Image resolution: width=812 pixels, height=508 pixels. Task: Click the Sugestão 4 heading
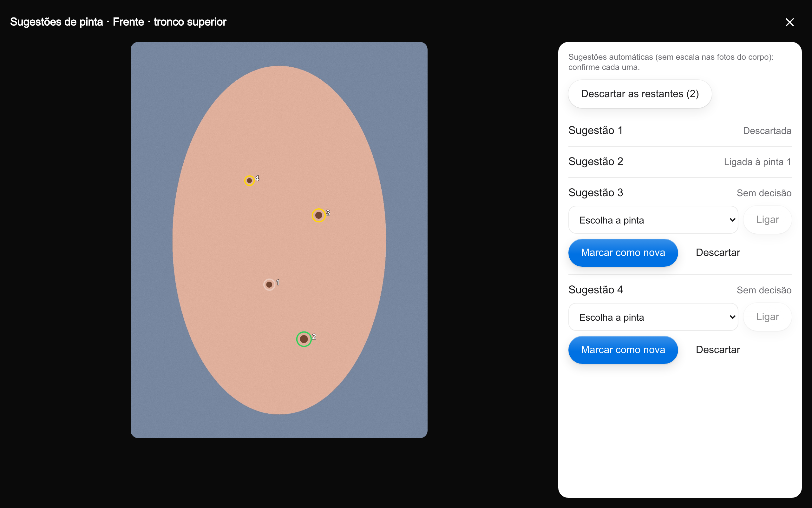[x=596, y=290]
